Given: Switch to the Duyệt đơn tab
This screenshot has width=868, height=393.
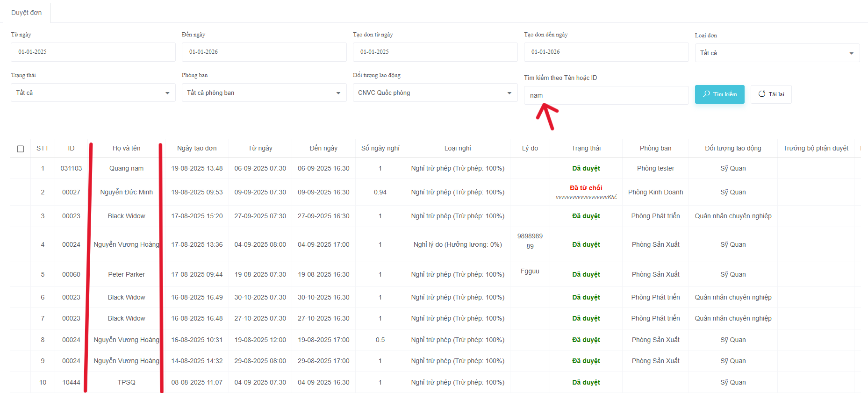Looking at the screenshot, I should pyautogui.click(x=27, y=13).
